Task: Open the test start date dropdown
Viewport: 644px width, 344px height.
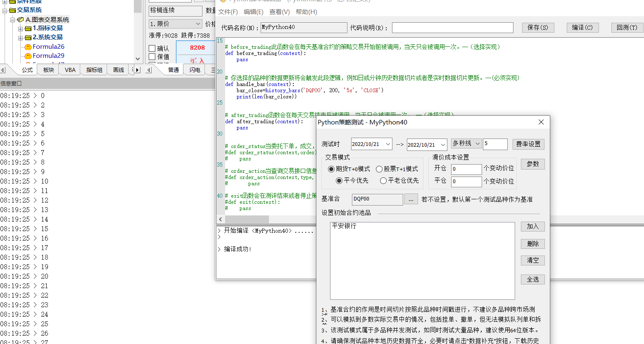Action: 388,144
